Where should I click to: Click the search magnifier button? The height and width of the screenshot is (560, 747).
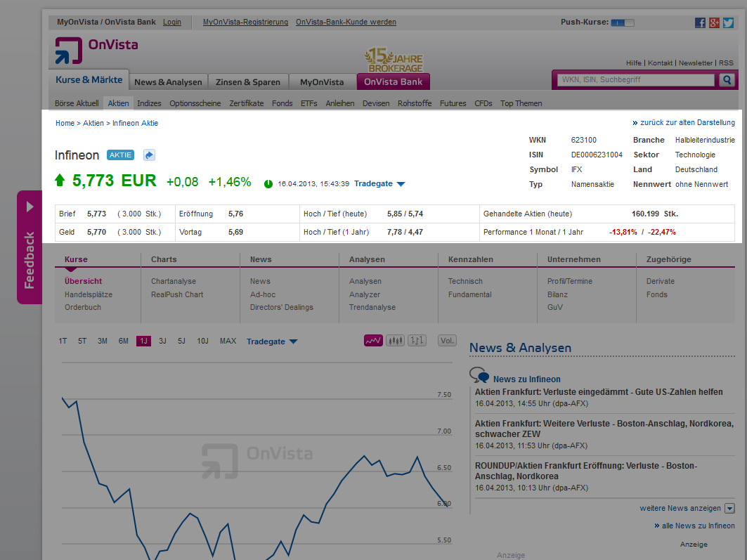(x=727, y=80)
